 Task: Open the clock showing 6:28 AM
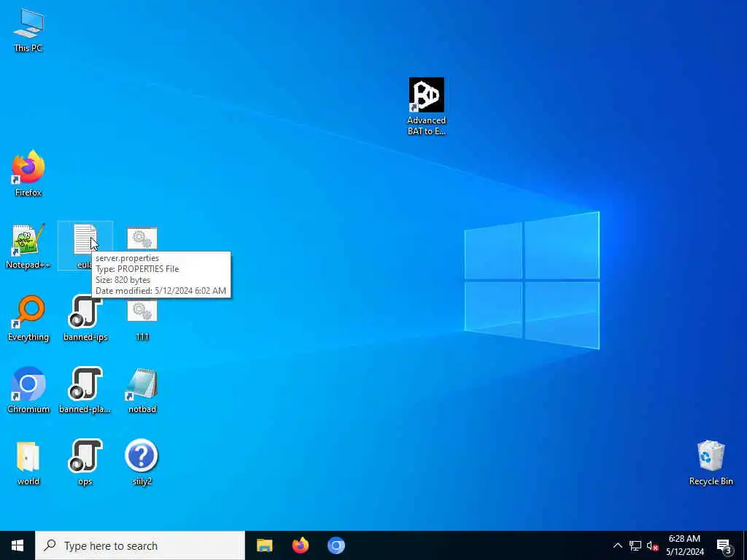684,545
